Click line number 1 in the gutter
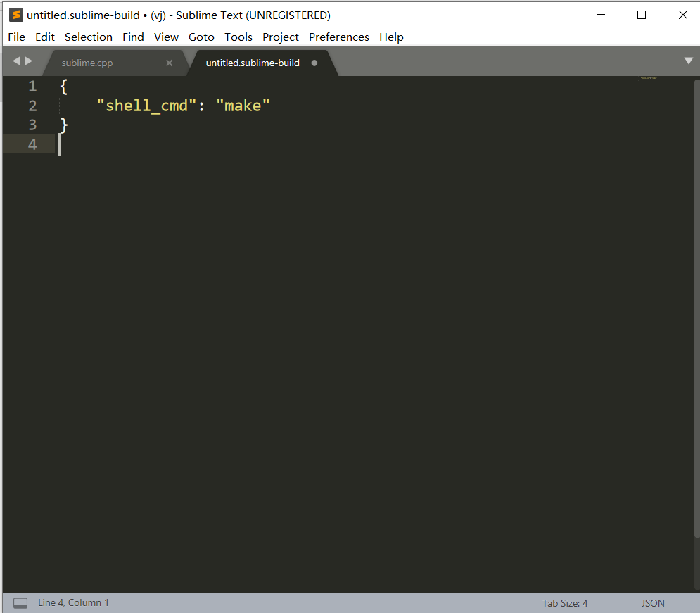Screen dimensions: 700x613 [32, 86]
